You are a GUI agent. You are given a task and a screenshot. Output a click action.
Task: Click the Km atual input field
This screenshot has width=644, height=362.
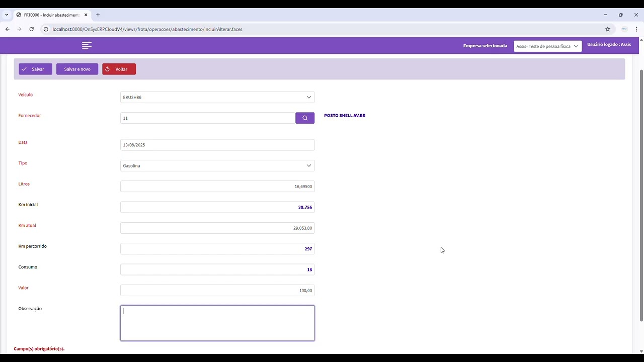[217, 228]
